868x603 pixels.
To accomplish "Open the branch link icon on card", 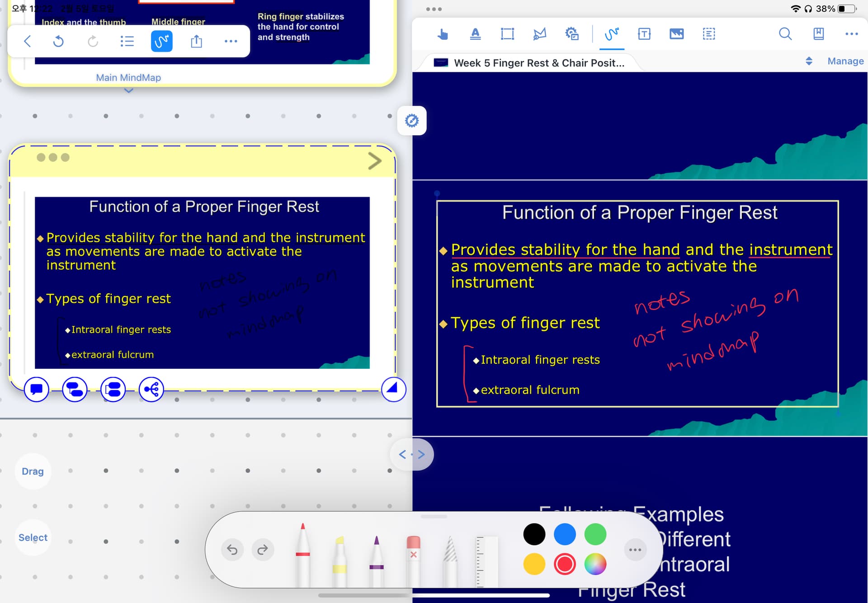I will pyautogui.click(x=151, y=389).
